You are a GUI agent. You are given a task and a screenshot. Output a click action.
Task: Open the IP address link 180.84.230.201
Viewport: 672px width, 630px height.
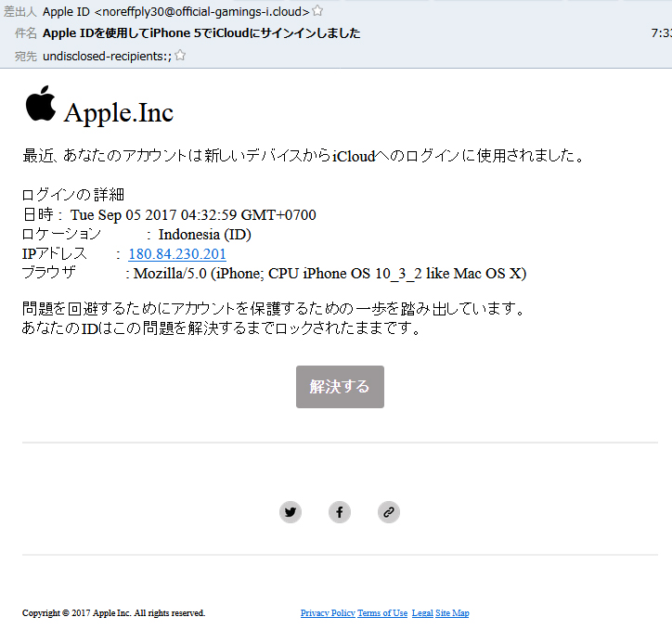click(x=177, y=254)
